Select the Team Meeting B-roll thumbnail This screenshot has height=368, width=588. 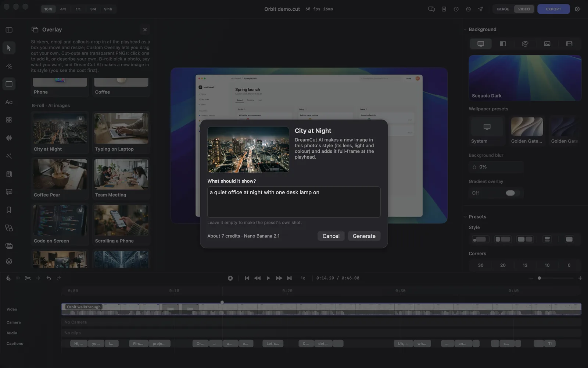[121, 179]
